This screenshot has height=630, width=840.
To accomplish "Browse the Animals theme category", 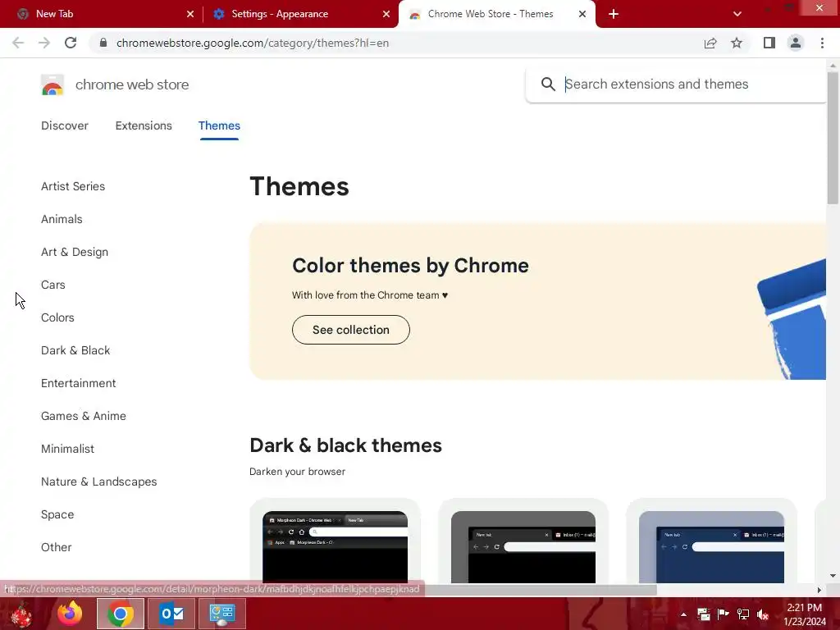I will (x=62, y=219).
